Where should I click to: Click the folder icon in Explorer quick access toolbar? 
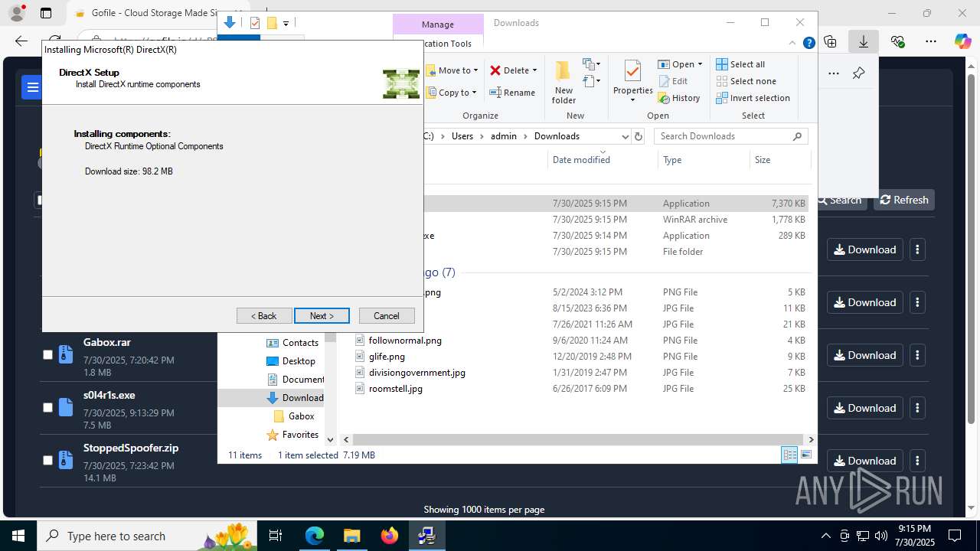click(x=271, y=23)
